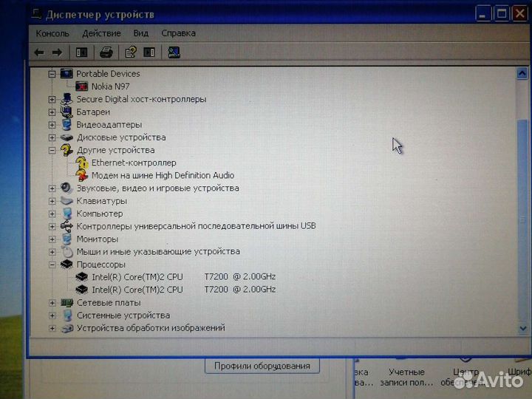Click the mouse devices category icon
The width and height of the screenshot is (532, 399).
67,251
